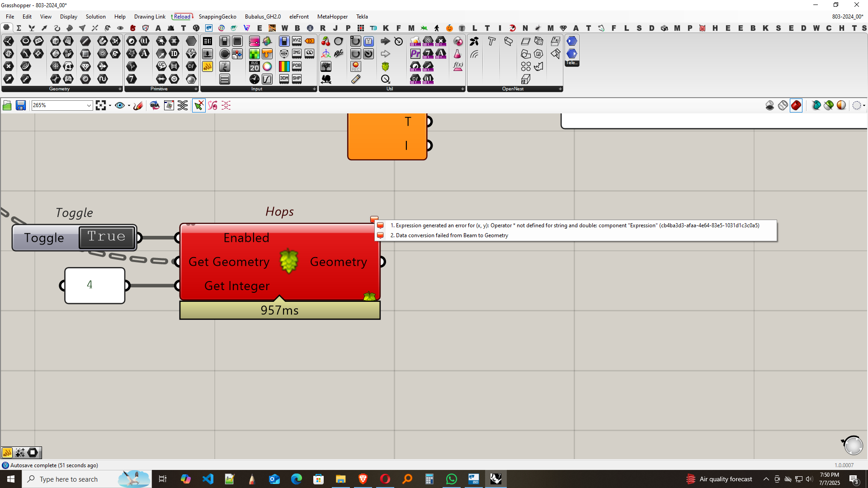Open the File menu

pos(10,16)
